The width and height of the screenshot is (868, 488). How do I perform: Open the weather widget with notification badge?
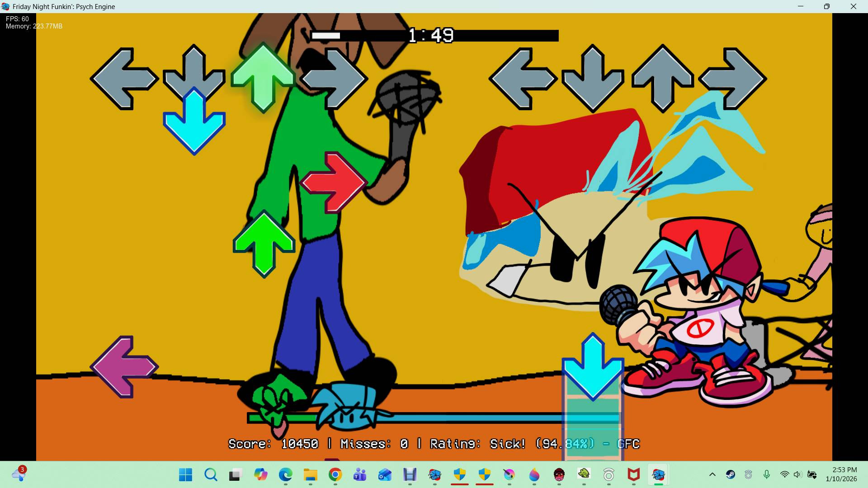(x=19, y=474)
